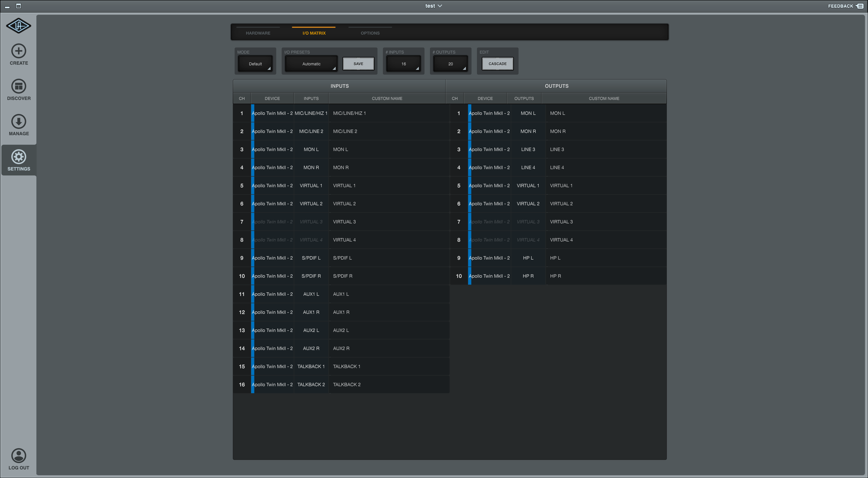Select the LINE 3 output cell

(528, 149)
